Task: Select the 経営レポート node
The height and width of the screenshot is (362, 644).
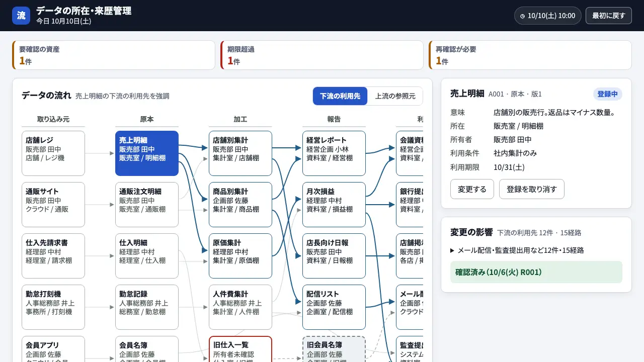Action: tap(334, 153)
